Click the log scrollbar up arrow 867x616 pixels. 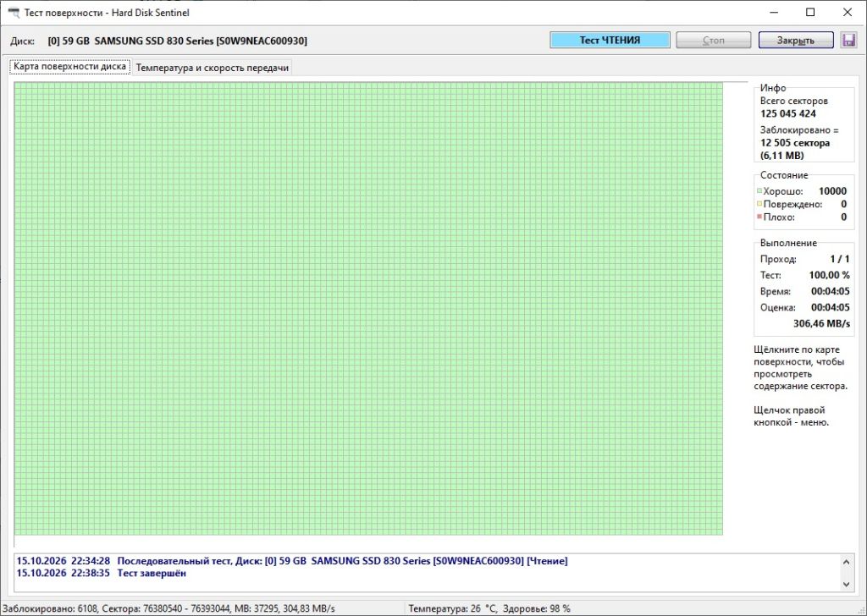coord(846,563)
